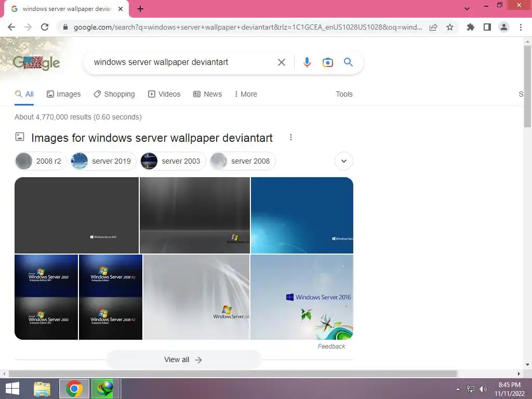Click the scroll down arrow

tap(527, 365)
